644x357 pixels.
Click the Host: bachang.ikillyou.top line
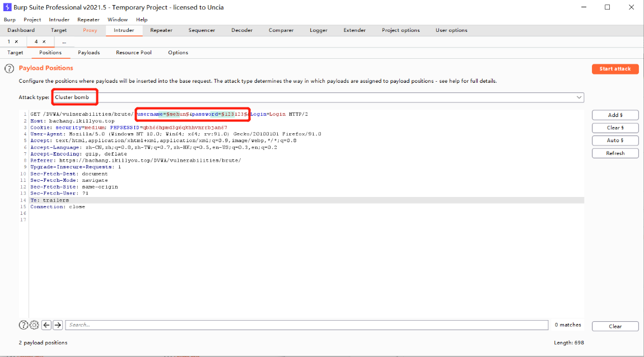pos(72,121)
